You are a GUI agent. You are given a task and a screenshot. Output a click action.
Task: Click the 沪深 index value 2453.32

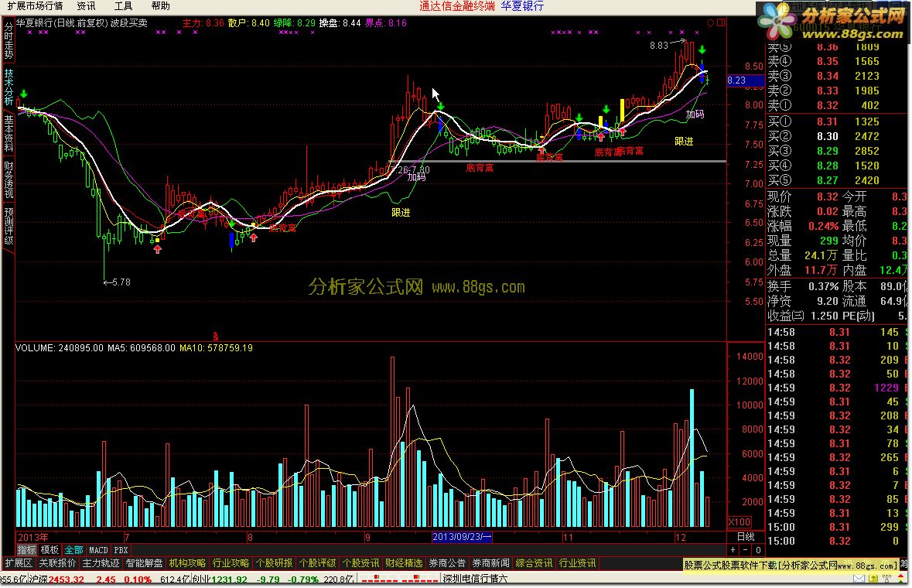[x=66, y=579]
